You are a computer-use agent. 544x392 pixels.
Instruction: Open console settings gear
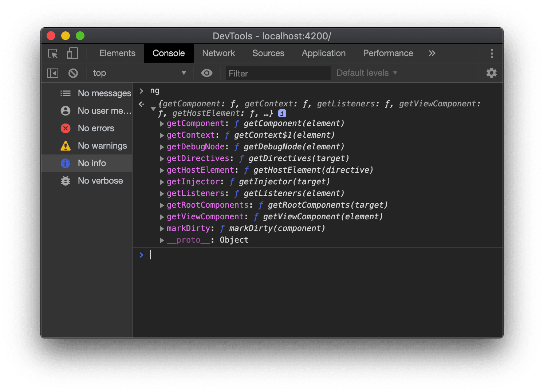pos(492,73)
